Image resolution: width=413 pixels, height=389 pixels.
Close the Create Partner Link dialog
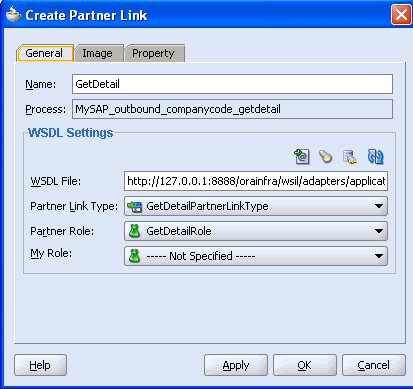click(401, 15)
